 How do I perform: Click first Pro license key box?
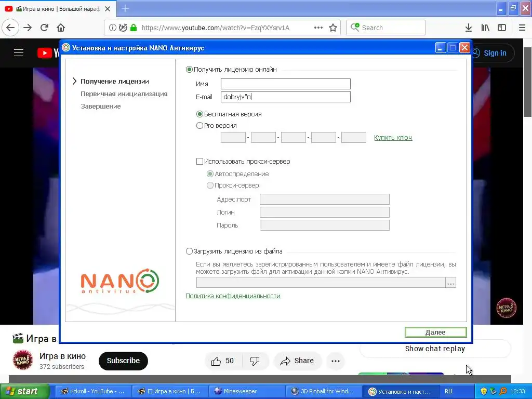(x=233, y=137)
